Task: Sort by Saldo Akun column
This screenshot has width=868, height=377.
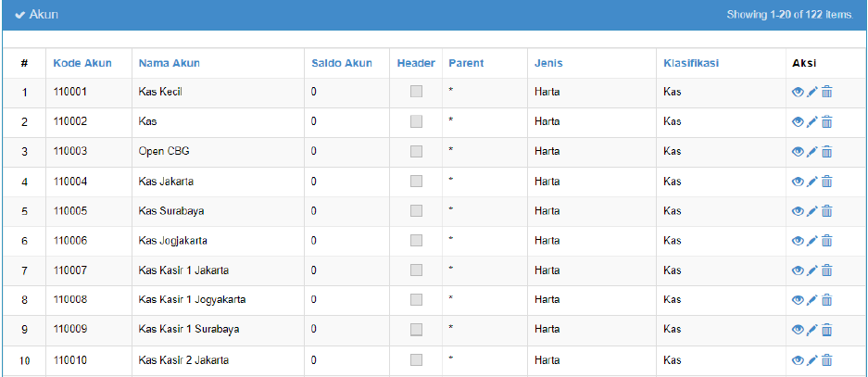Action: (342, 63)
